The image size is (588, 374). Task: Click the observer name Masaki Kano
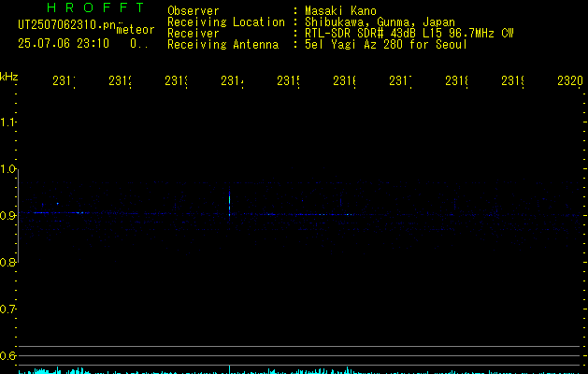pos(340,10)
